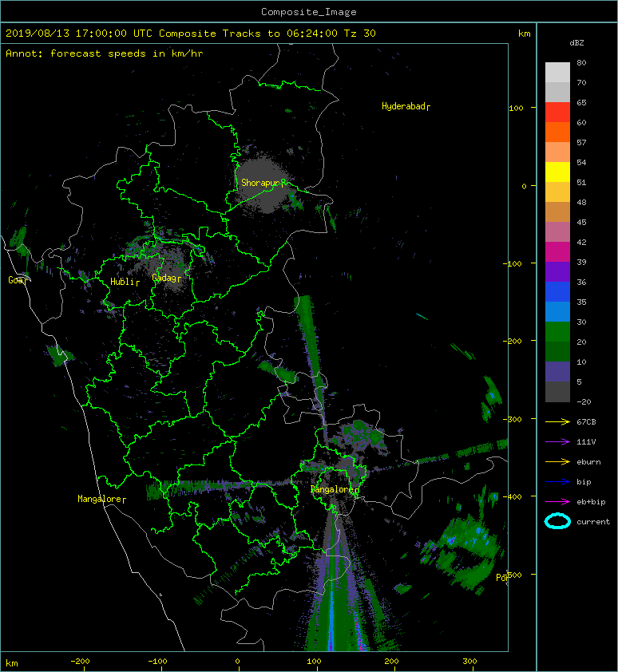
Task: Click the 65 value on the dBZ scale
Action: pos(581,102)
